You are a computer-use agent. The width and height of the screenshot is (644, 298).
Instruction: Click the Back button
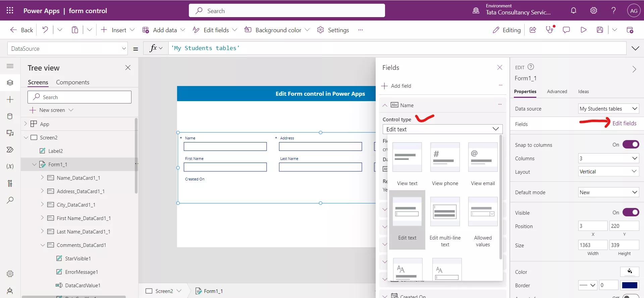[x=21, y=30]
